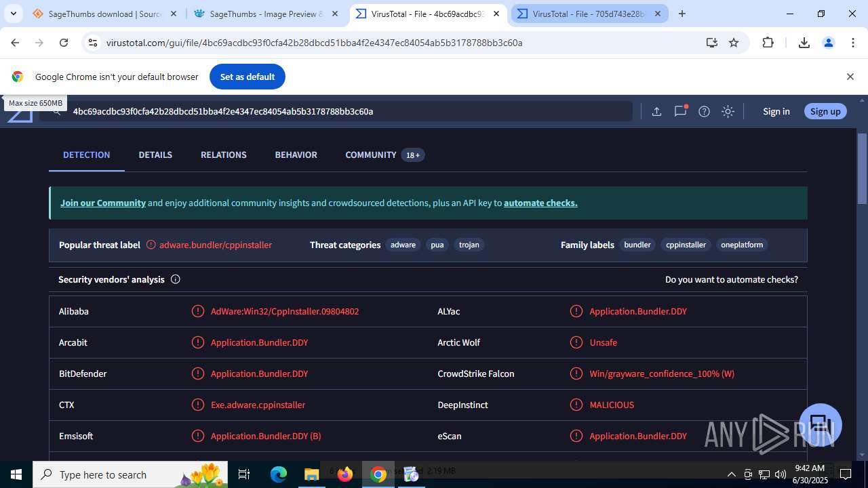The width and height of the screenshot is (868, 488).
Task: Click the pua threat category tag
Action: [437, 245]
